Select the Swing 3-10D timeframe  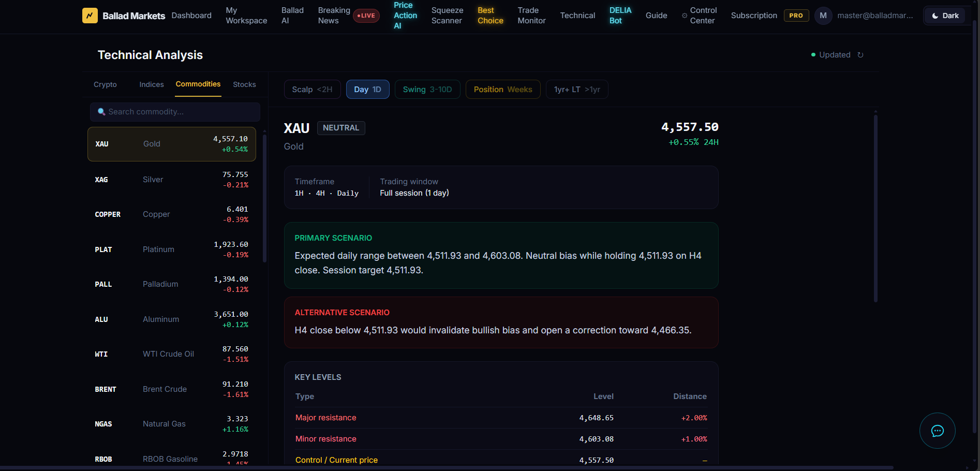(427, 90)
